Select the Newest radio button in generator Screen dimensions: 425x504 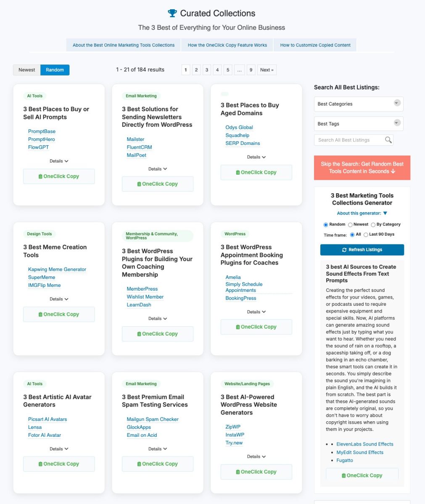pyautogui.click(x=350, y=225)
